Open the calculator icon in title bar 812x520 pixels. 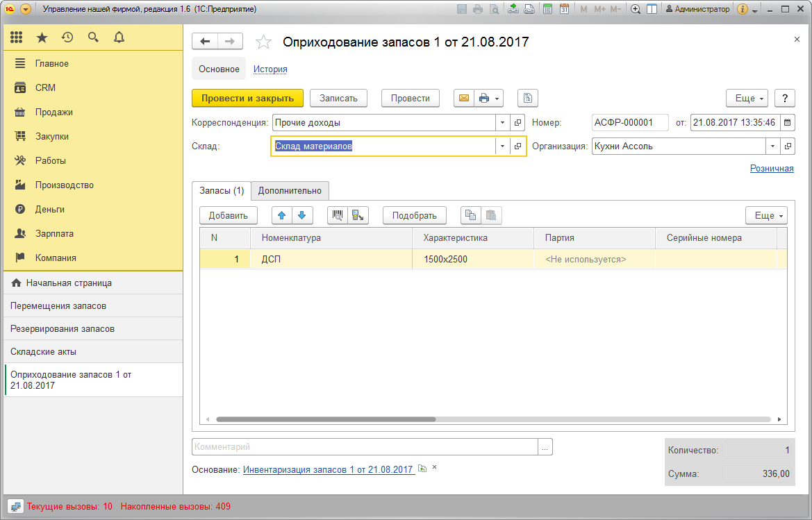click(547, 9)
